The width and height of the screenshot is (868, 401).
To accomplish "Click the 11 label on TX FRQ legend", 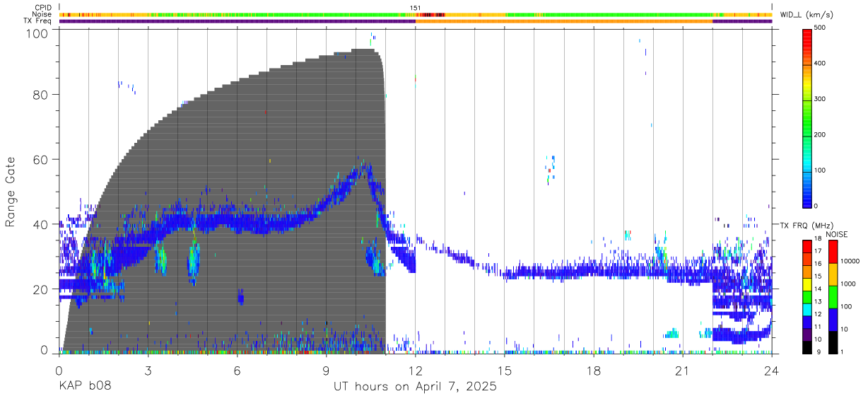I will pos(819,326).
